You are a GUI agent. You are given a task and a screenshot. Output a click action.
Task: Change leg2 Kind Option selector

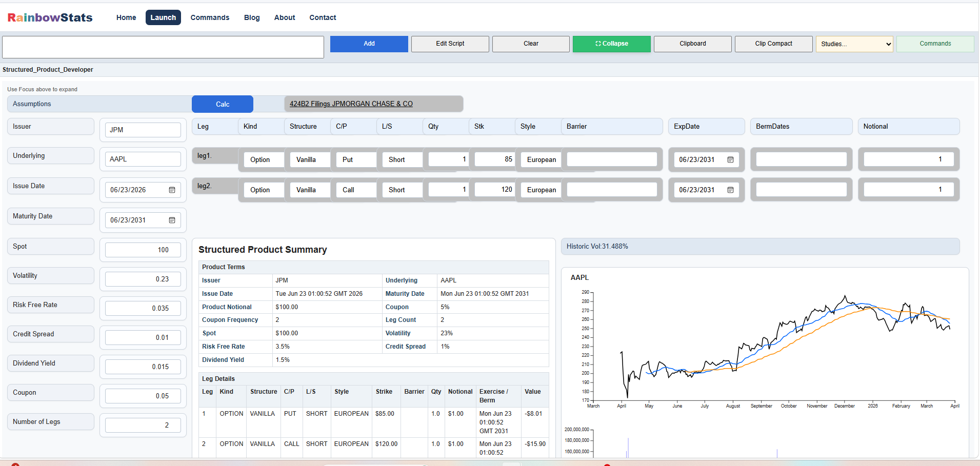click(264, 190)
